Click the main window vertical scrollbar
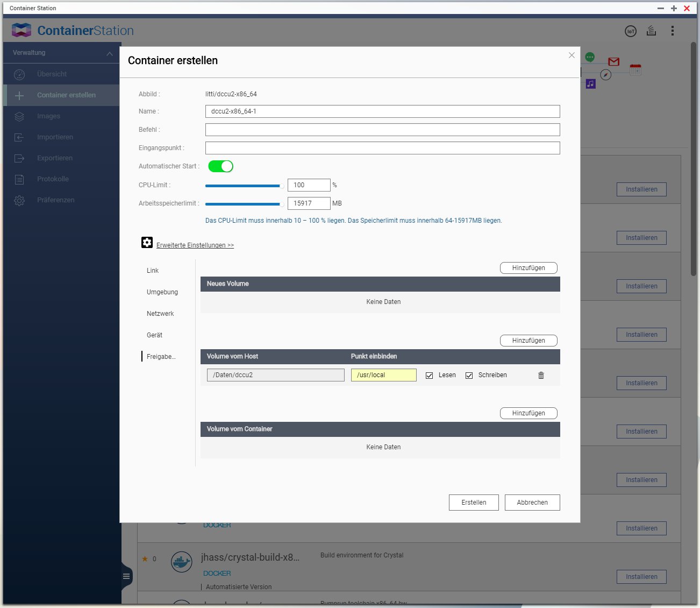 tap(694, 159)
